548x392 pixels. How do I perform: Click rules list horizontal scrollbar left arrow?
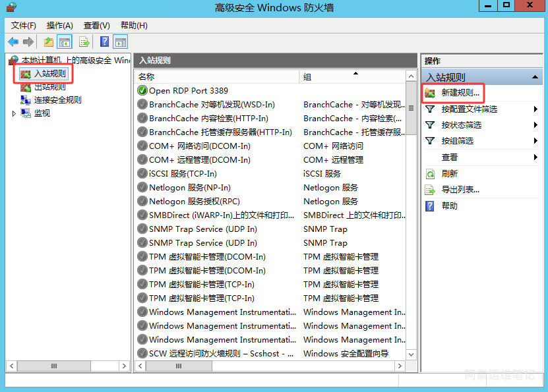pyautogui.click(x=140, y=366)
